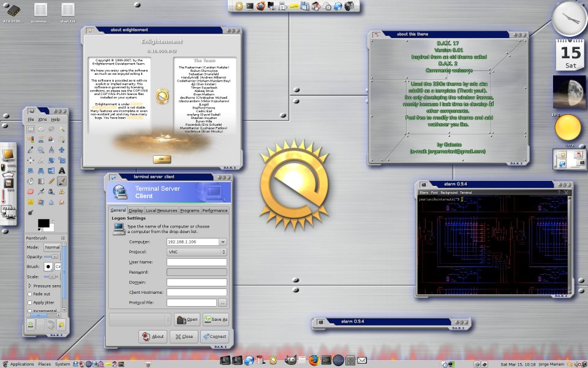588x368 pixels.
Task: Select the Fuzzy Select magic wand tool
Action: click(x=62, y=129)
